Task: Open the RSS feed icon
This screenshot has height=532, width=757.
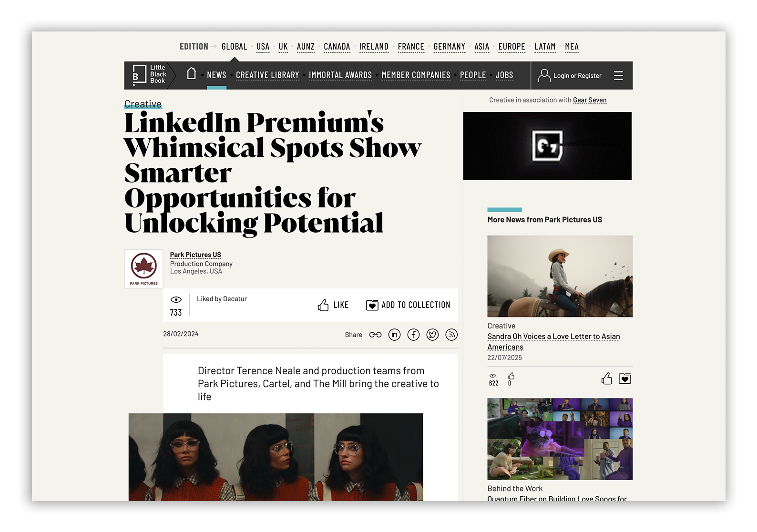Action: click(451, 335)
